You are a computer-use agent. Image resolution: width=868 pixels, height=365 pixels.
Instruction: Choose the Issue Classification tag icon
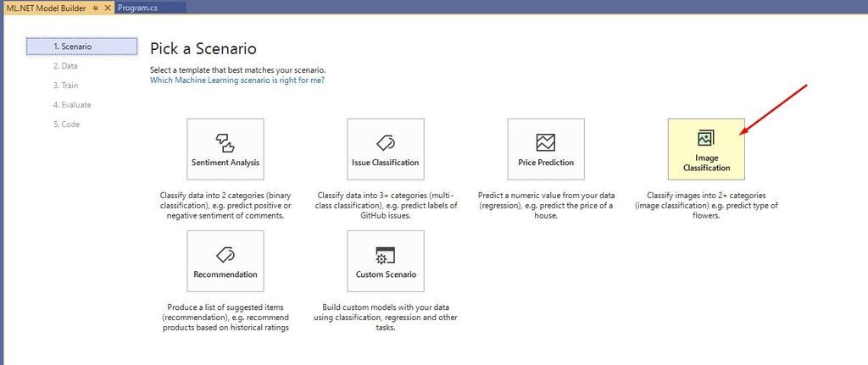386,142
